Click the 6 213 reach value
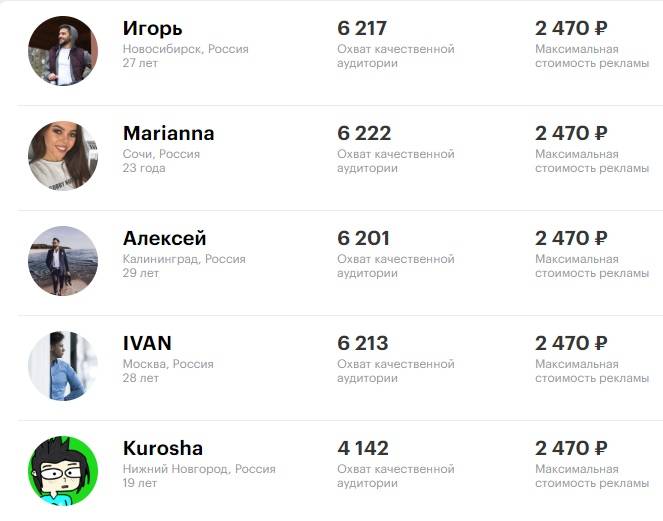This screenshot has height=521, width=663. click(362, 343)
